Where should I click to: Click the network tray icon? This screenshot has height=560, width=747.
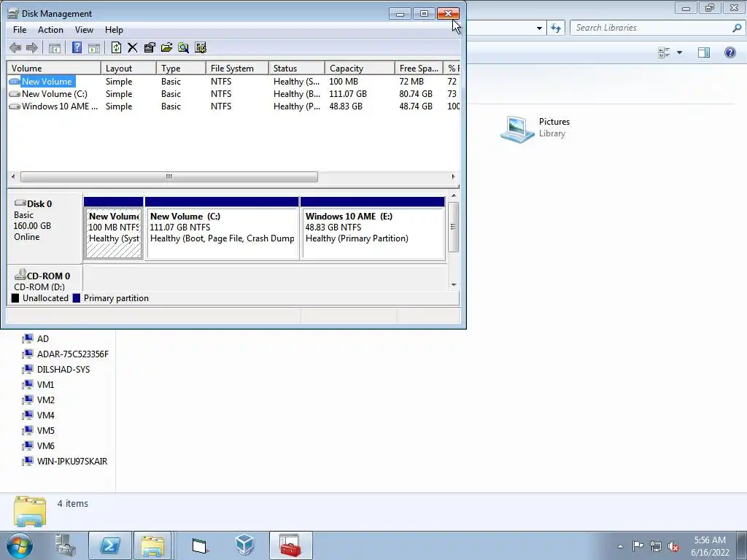[656, 546]
